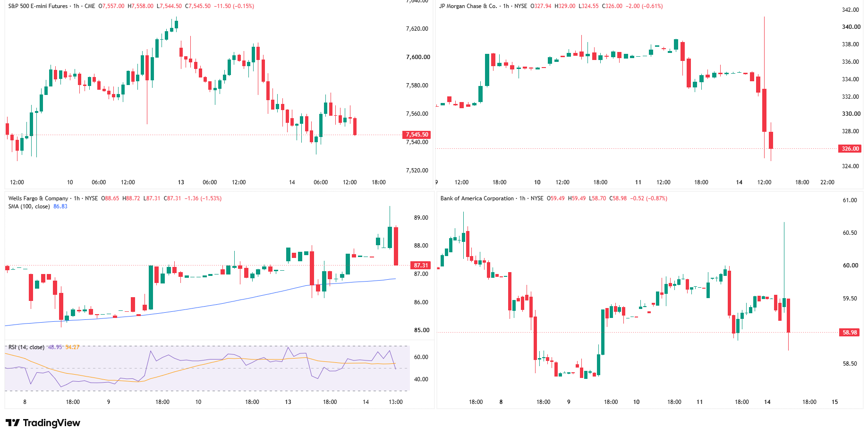Click the 7,580.00 level on S&P price axis
Viewport: 868px width, 437px height.
(x=417, y=86)
